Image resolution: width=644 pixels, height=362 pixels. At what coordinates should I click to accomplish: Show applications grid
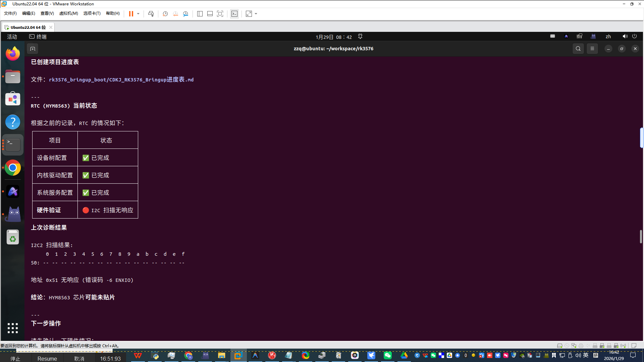[x=13, y=328]
